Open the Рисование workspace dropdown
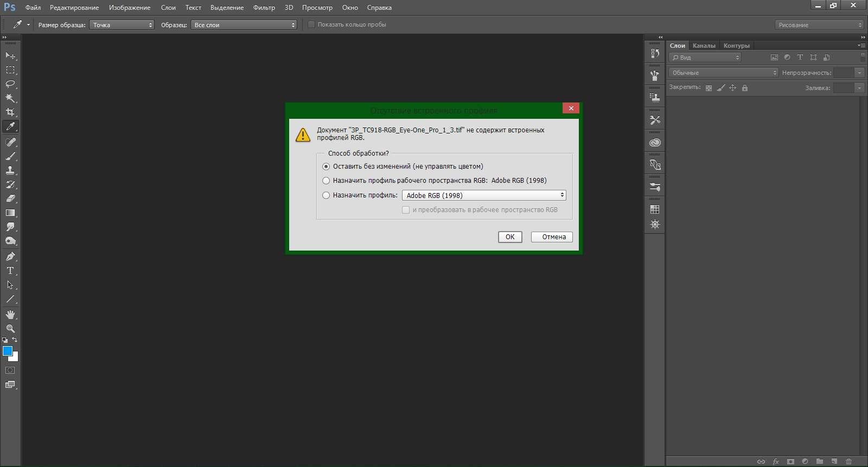Image resolution: width=868 pixels, height=467 pixels. (819, 25)
